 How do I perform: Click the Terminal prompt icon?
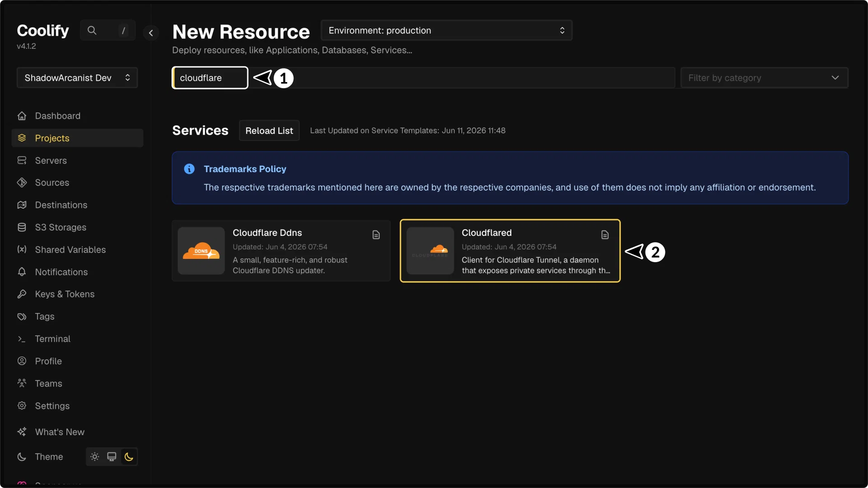(x=22, y=339)
